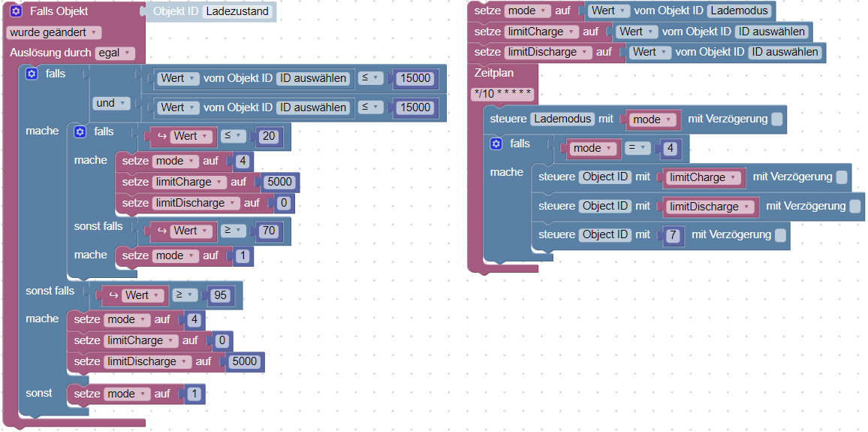Click the Ladezustand Objekt ID field
This screenshot has width=868, height=432.
click(237, 11)
